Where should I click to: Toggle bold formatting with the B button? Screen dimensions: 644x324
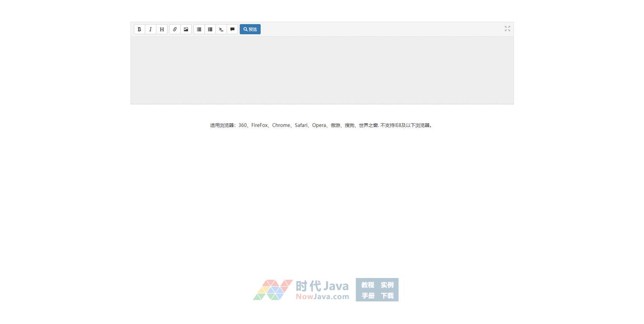coord(139,29)
